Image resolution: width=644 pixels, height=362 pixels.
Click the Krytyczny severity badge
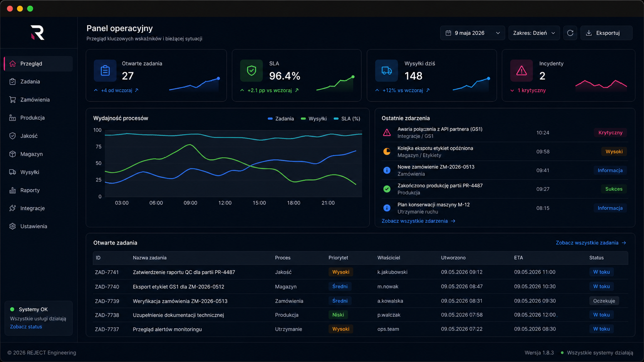pos(610,133)
